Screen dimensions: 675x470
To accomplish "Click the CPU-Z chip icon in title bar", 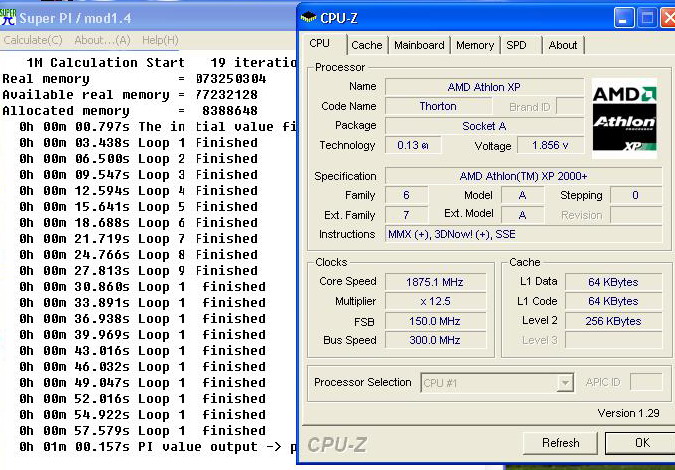I will [308, 18].
